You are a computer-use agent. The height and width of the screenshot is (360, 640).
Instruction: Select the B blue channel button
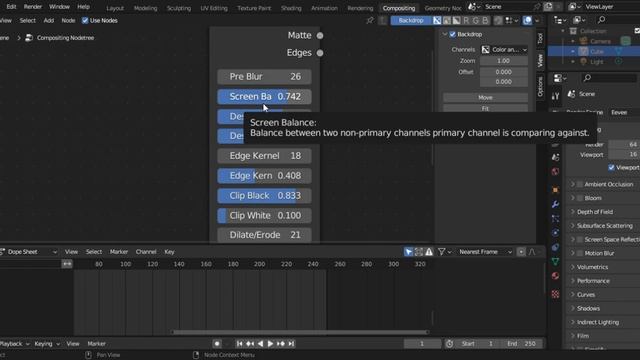tap(485, 20)
